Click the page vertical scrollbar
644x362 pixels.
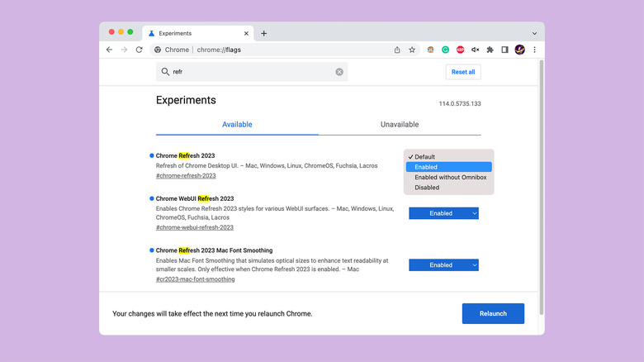click(542, 187)
